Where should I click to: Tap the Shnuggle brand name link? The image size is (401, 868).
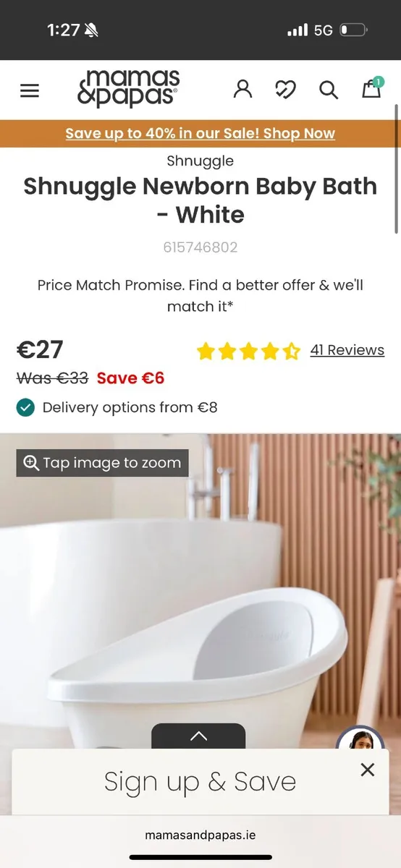point(200,161)
